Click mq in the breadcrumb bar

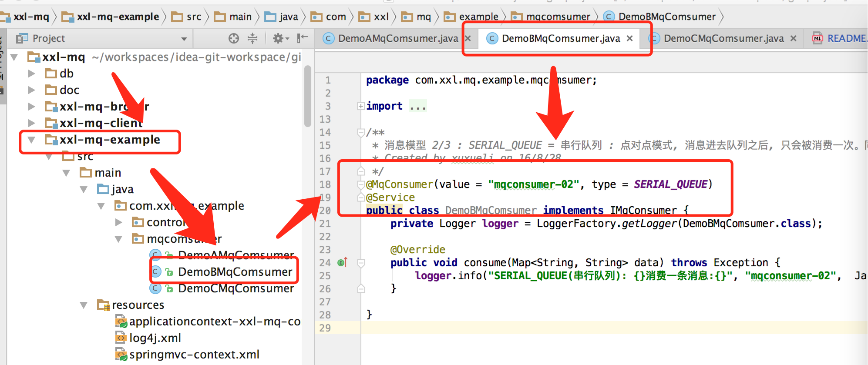pyautogui.click(x=416, y=17)
